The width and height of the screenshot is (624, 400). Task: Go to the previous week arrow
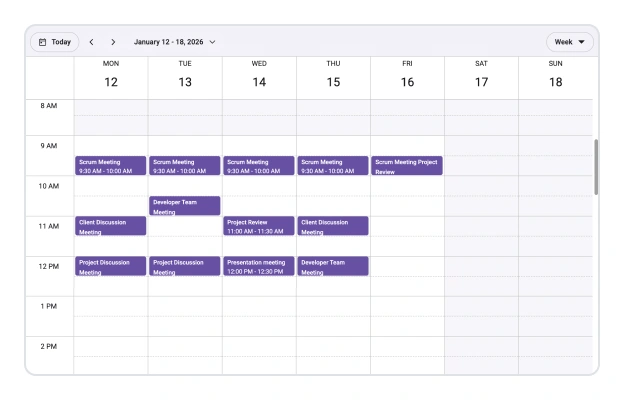click(x=91, y=42)
